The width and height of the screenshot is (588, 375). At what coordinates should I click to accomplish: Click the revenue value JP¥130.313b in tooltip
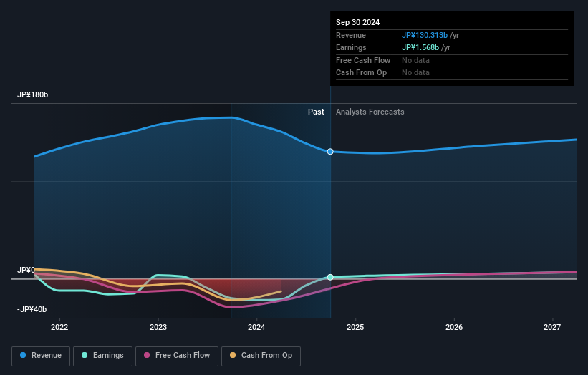425,35
